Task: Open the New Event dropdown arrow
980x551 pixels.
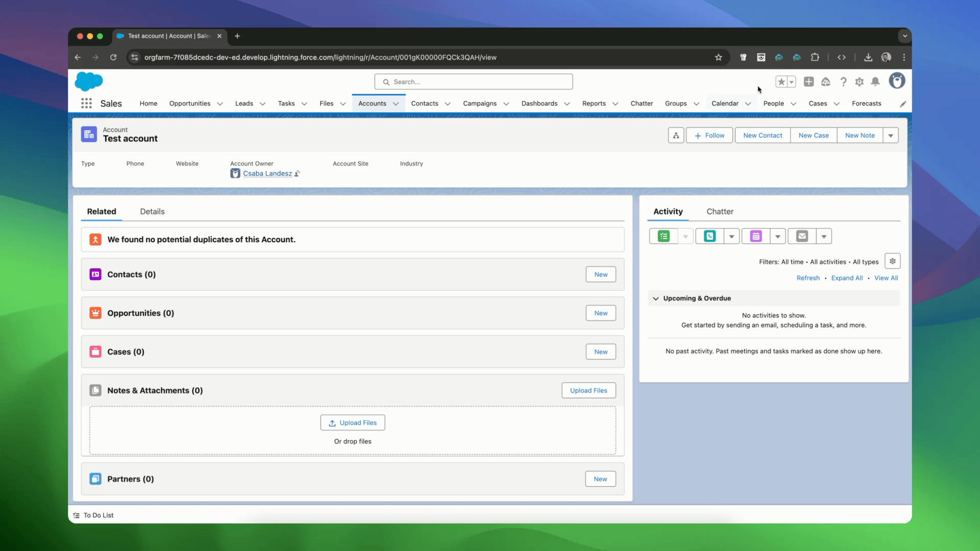Action: pos(777,236)
